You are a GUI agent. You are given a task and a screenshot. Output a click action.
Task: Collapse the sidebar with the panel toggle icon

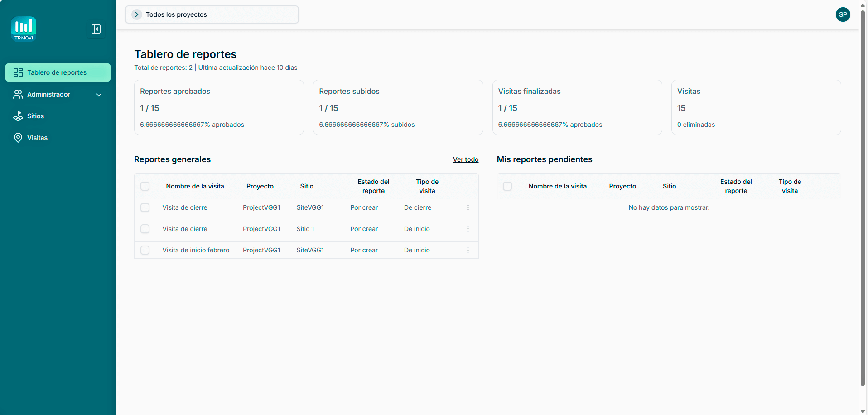pos(96,29)
